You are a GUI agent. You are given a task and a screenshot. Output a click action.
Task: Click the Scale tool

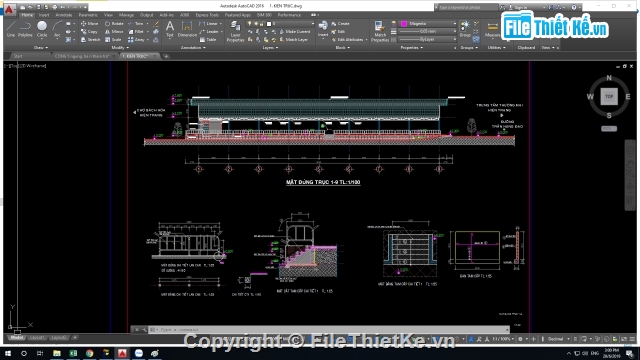113,40
